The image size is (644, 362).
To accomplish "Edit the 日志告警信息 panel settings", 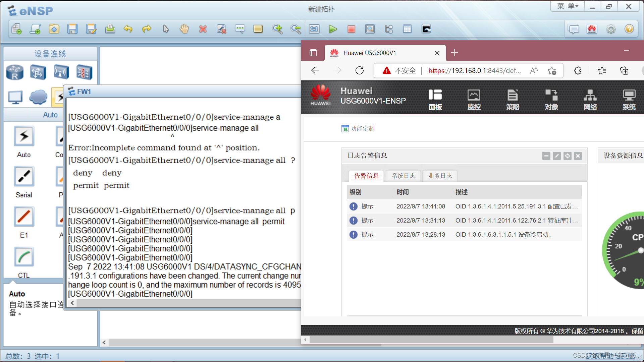I will [557, 156].
